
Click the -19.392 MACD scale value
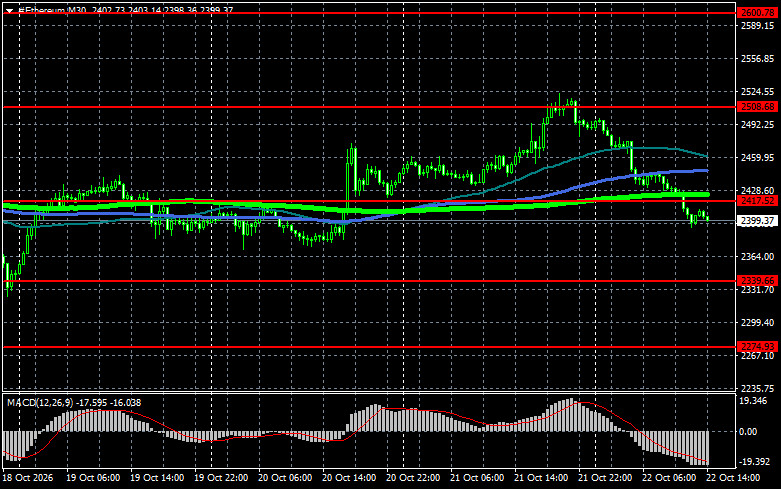pos(754,462)
